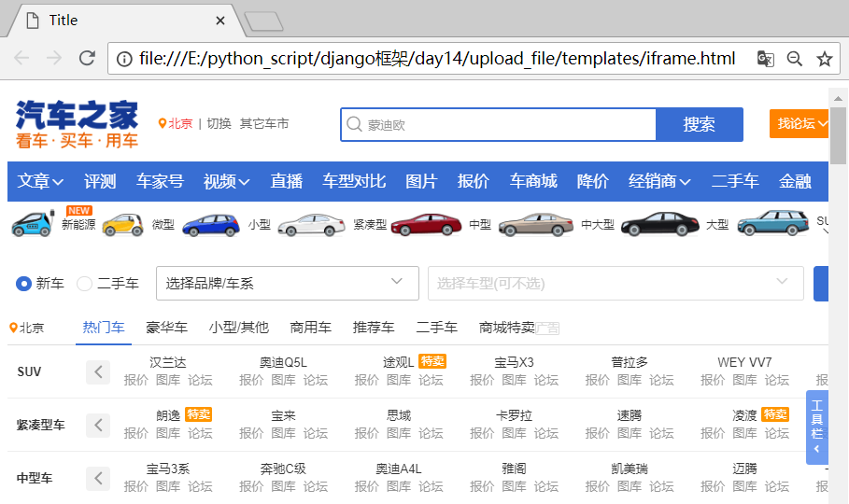Click the white compact car icon
This screenshot has width=849, height=504.
[x=311, y=225]
